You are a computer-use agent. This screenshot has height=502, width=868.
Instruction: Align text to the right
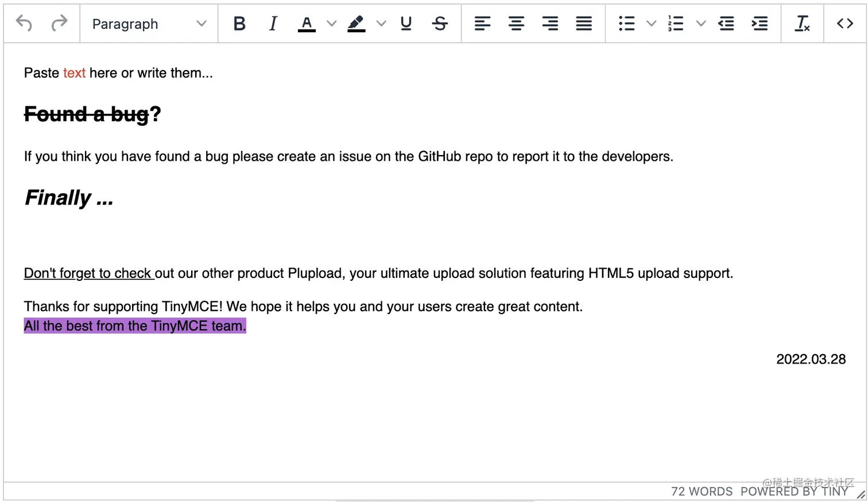(550, 24)
